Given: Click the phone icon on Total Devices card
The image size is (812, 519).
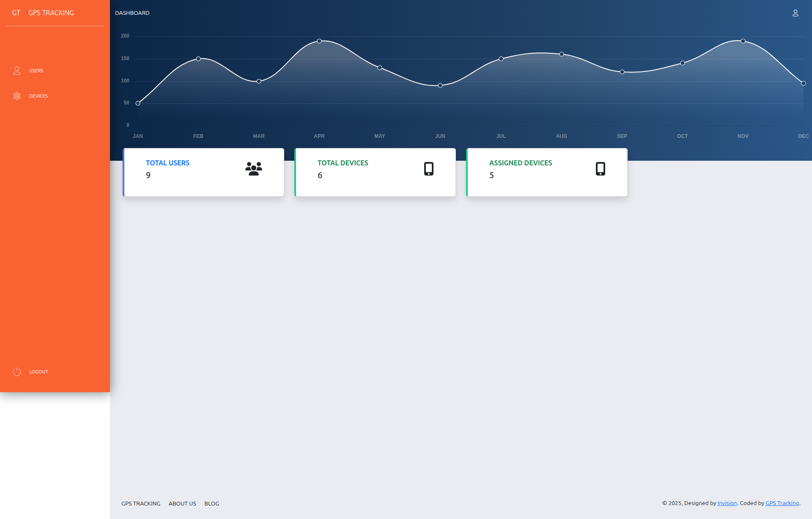Looking at the screenshot, I should (x=429, y=168).
